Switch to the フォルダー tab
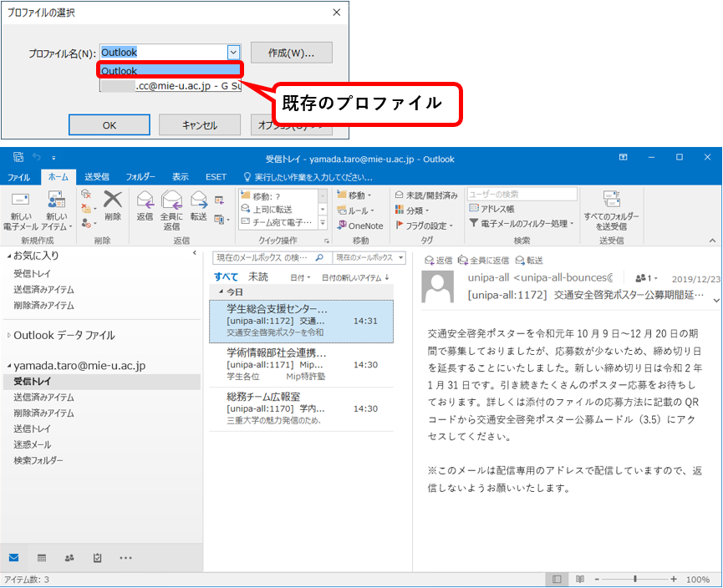Screen dimensions: 723x588 [140, 177]
